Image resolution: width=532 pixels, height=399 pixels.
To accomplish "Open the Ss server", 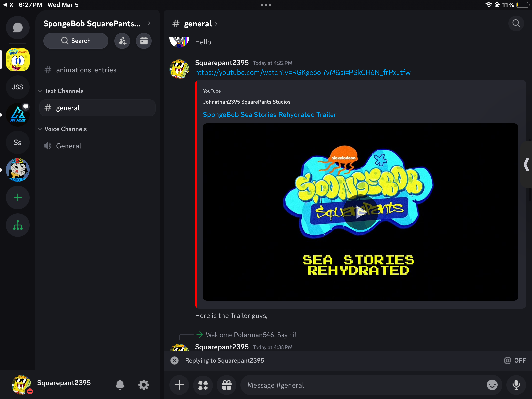I will (18, 142).
